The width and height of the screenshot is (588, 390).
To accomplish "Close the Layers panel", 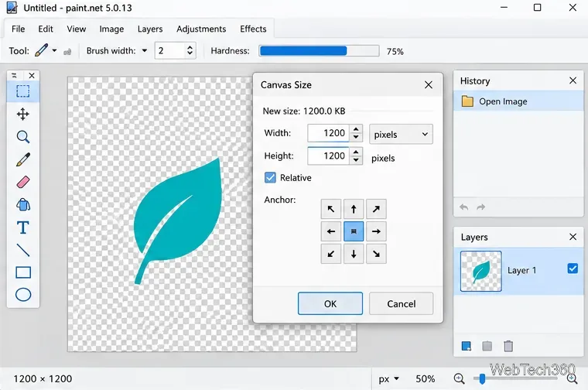I will (x=573, y=237).
